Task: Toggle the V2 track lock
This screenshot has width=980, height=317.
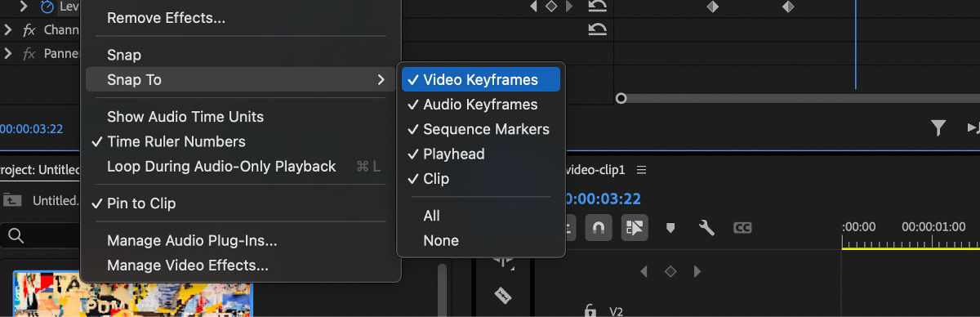Action: coord(590,310)
